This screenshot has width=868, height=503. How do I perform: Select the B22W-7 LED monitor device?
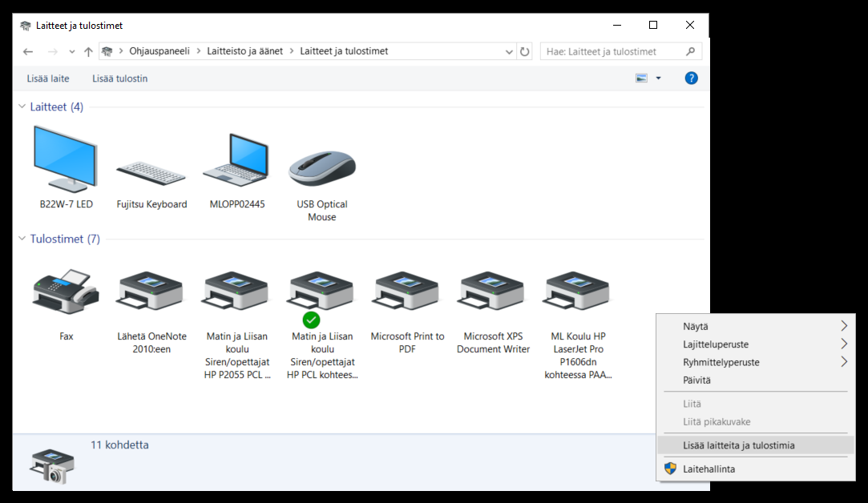[66, 167]
